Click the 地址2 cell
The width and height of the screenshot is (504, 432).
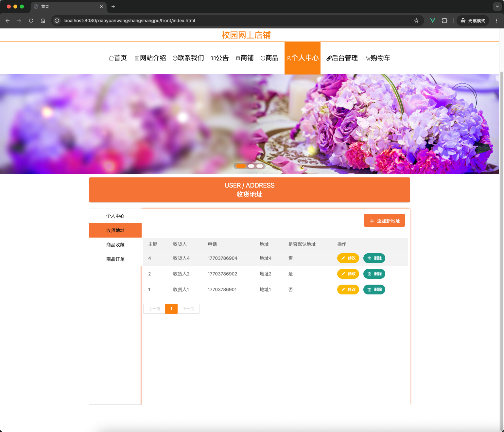[x=266, y=274]
